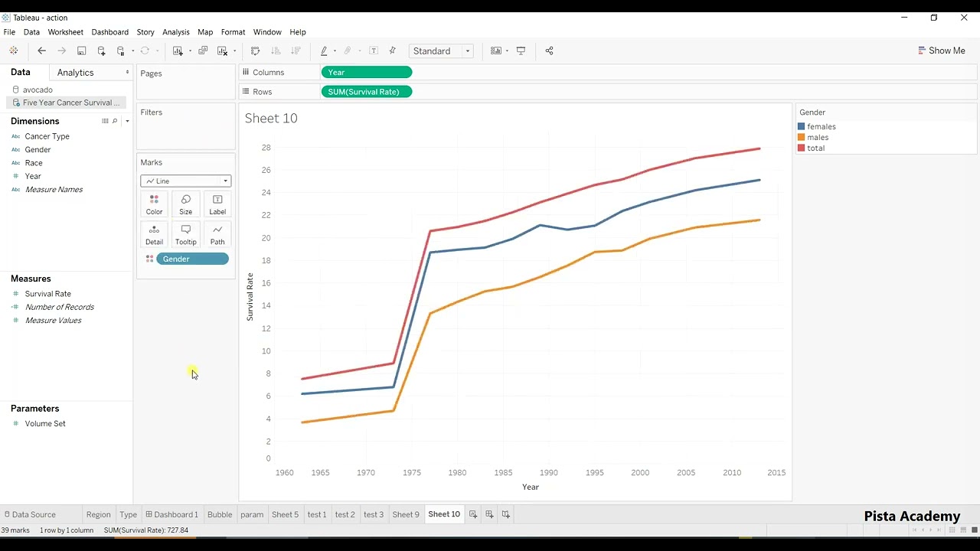
Task: Click the Fix axes pin icon
Action: coord(393,51)
